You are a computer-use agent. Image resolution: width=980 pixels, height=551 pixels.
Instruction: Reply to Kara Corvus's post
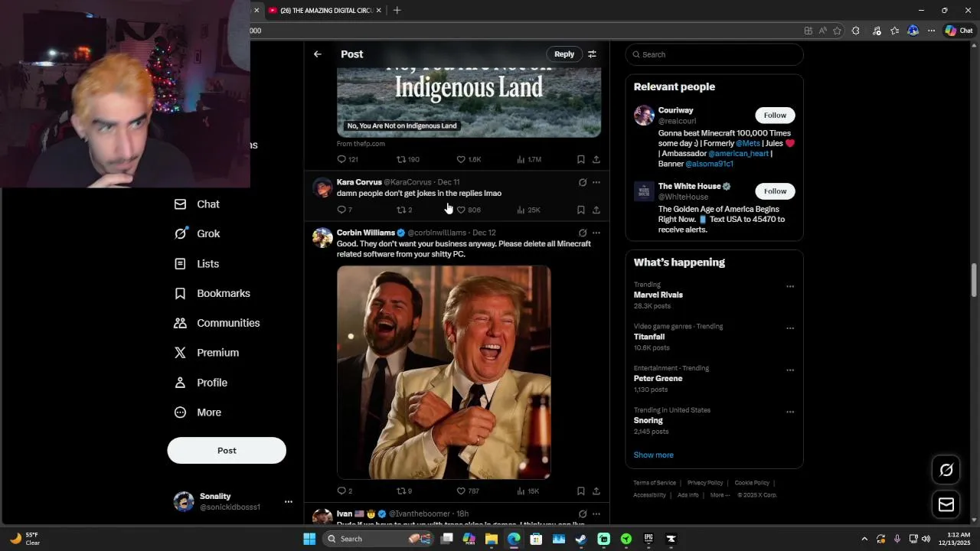(x=345, y=210)
